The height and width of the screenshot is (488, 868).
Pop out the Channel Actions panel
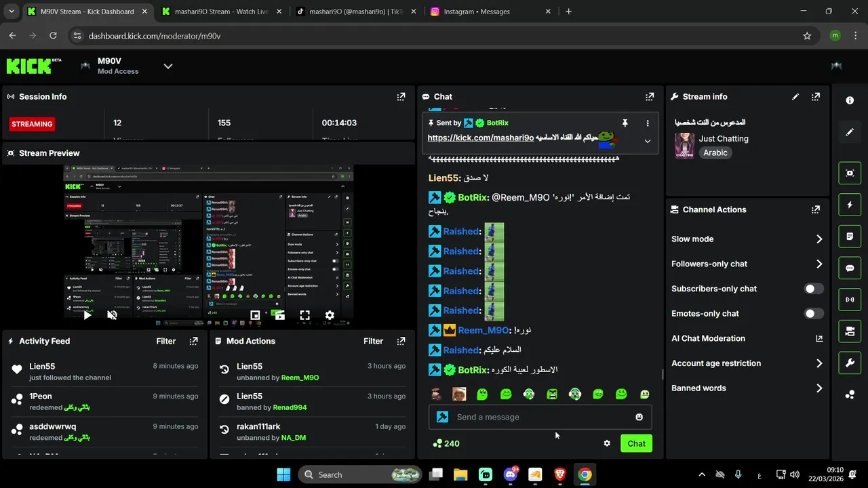pyautogui.click(x=815, y=210)
